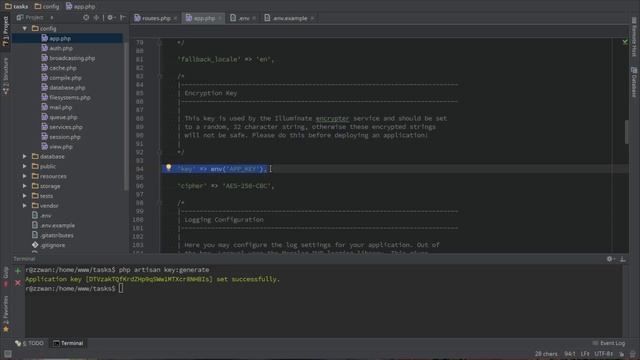Click the config breadcrumb folder
Screen dimensions: 640x360
pos(47,6)
